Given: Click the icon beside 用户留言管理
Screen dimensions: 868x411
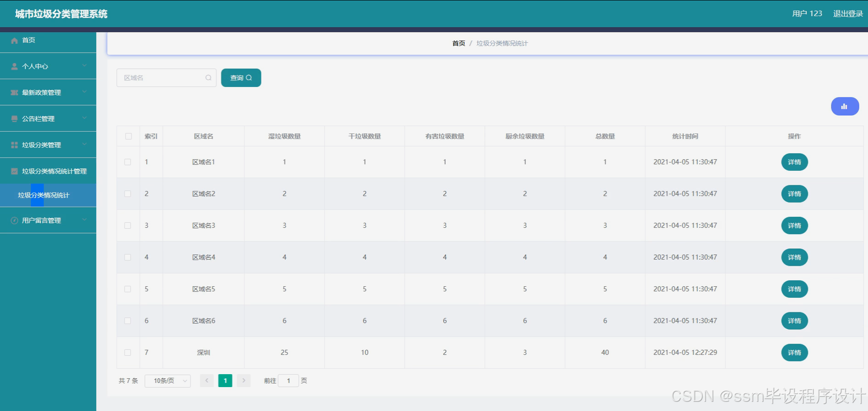Looking at the screenshot, I should click(x=14, y=220).
